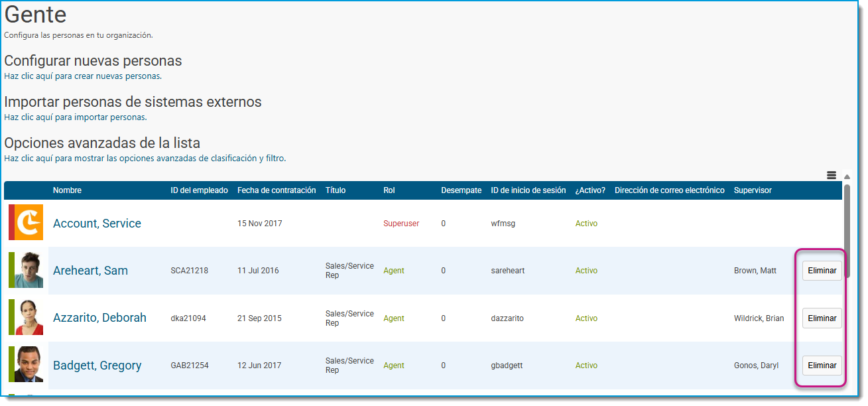Viewport: 868px width, 406px height.
Task: Click the link to import people
Action: tap(75, 117)
